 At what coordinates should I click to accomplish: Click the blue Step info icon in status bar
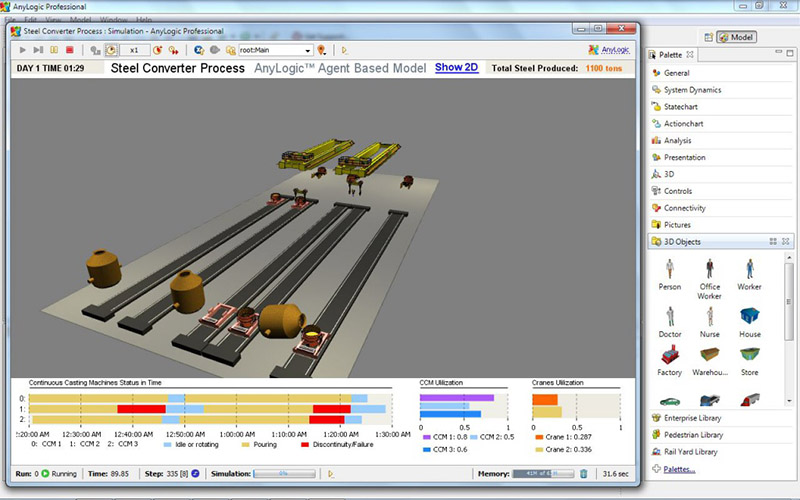(x=195, y=473)
